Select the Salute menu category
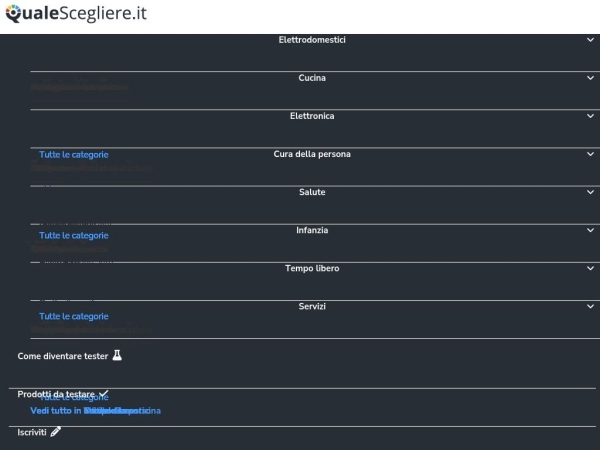Image resolution: width=600 pixels, height=450 pixels. [312, 192]
